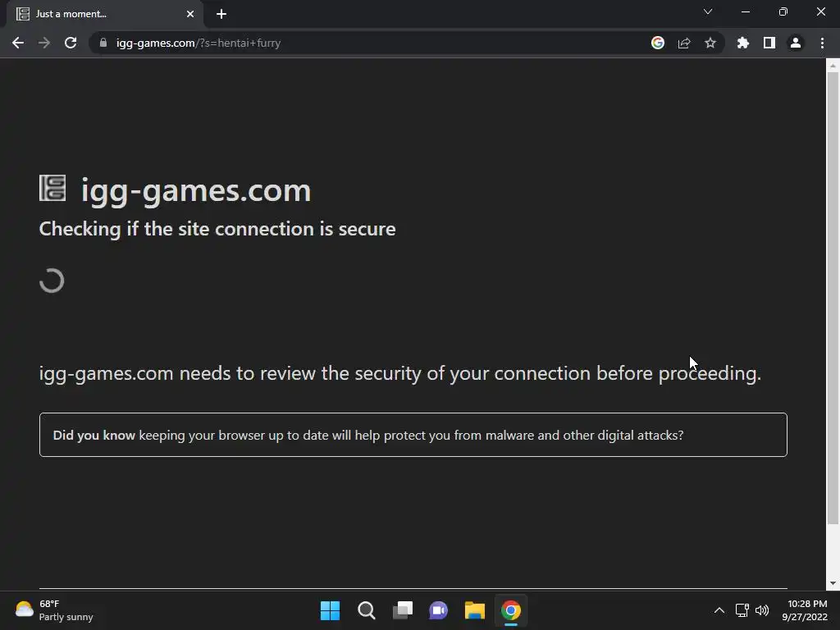Bookmark this tab with the star icon
The image size is (840, 630).
[710, 43]
